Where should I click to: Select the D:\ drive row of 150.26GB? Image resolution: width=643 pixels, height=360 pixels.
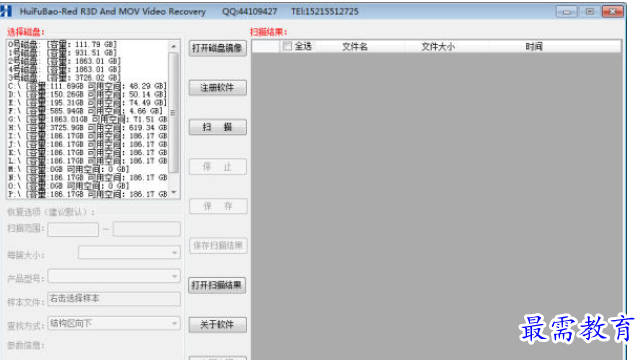pos(87,94)
